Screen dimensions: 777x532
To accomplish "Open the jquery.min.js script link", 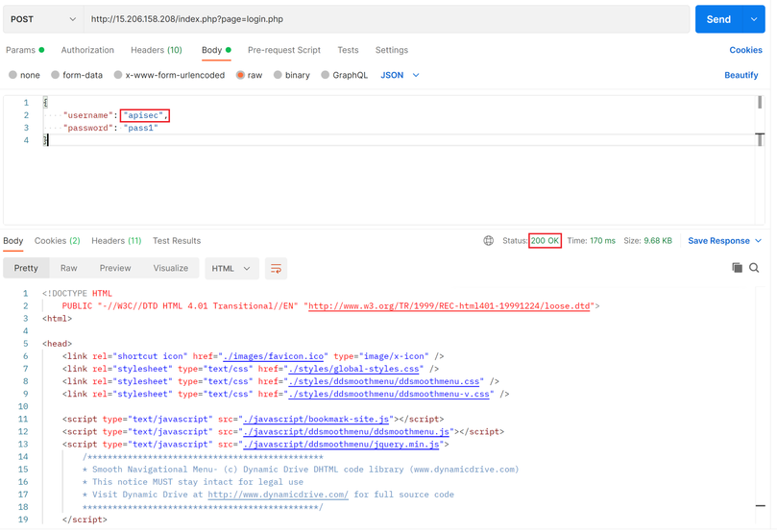I will pyautogui.click(x=341, y=445).
